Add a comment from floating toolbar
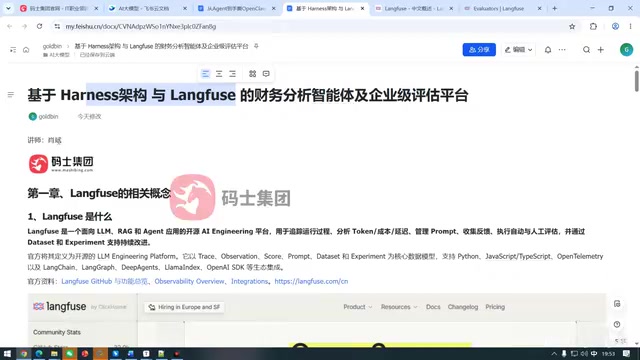 click(x=266, y=74)
